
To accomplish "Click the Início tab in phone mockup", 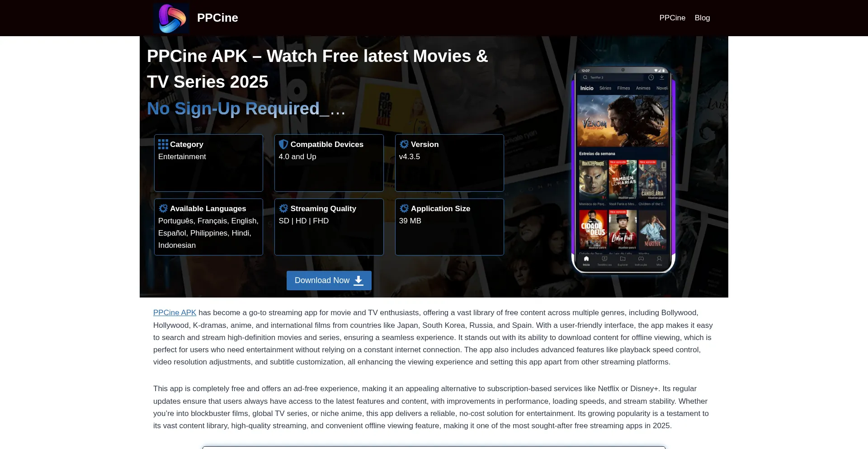I will point(587,88).
